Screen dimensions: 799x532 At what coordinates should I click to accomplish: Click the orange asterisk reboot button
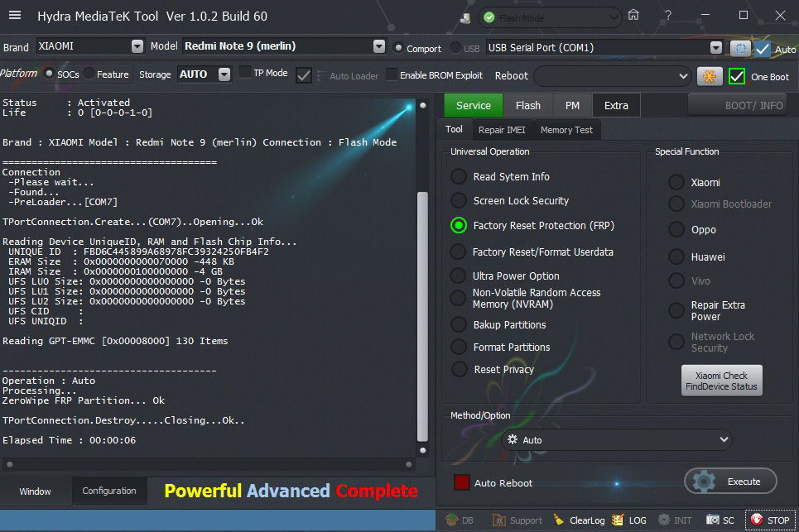(710, 76)
